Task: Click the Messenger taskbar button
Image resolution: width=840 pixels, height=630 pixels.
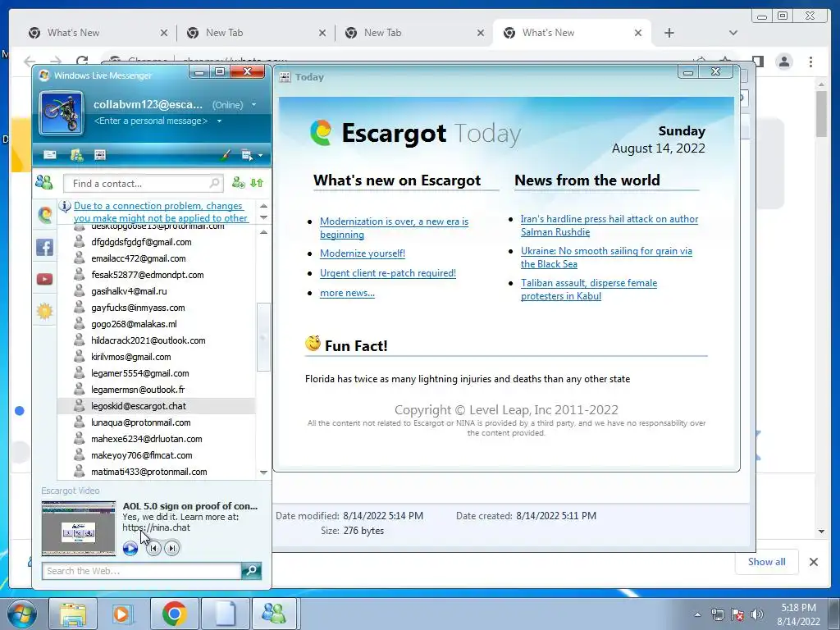Action: [274, 614]
